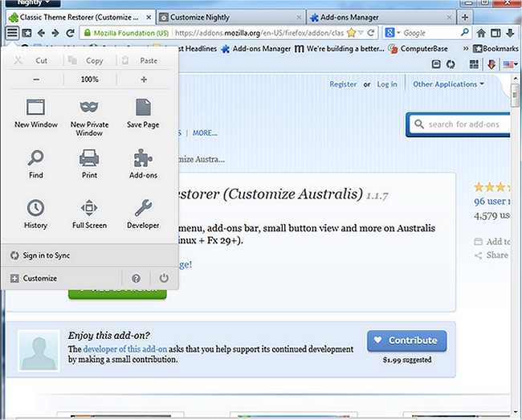
Task: Click the developer avatar thumbnail
Action: [39, 351]
